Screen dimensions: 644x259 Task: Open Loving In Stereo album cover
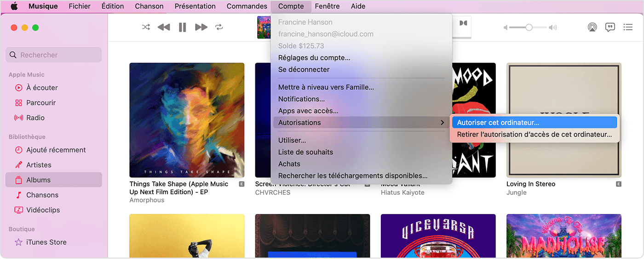564,120
